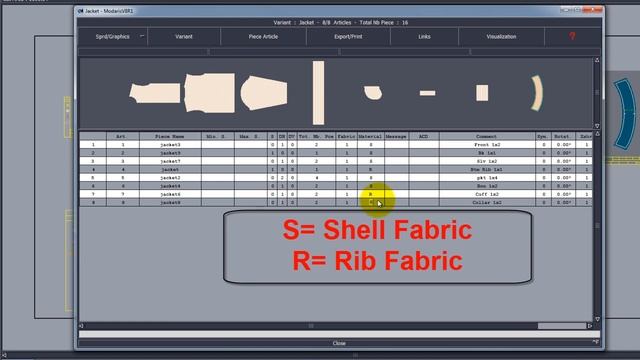Select the sleeve piece thumbnail

(264, 93)
